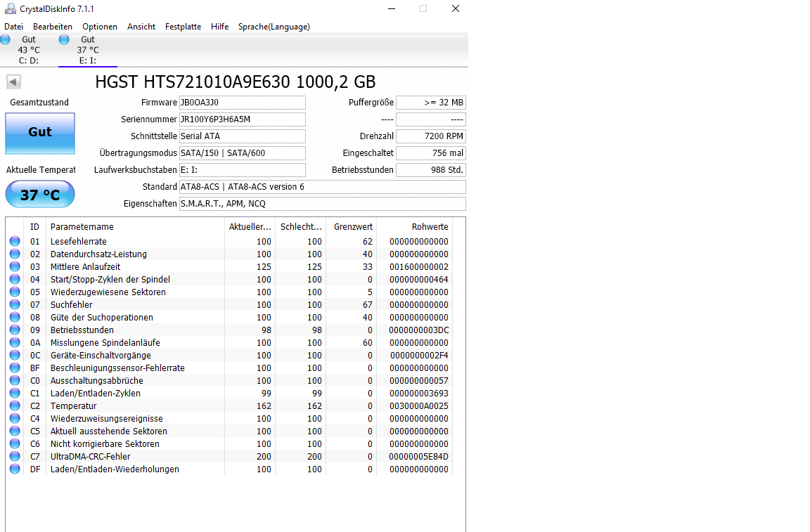
Task: Click the Laufwerksbuchstaben field
Action: [x=243, y=170]
